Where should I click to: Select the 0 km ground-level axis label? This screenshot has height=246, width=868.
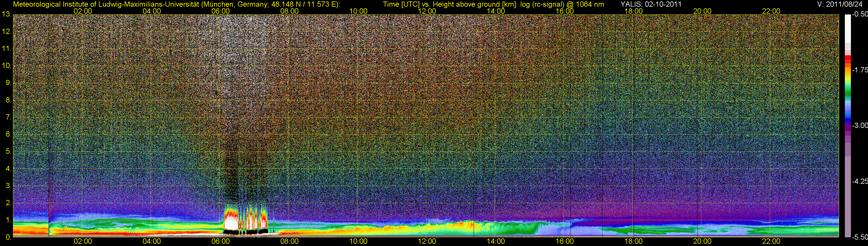tap(8, 237)
